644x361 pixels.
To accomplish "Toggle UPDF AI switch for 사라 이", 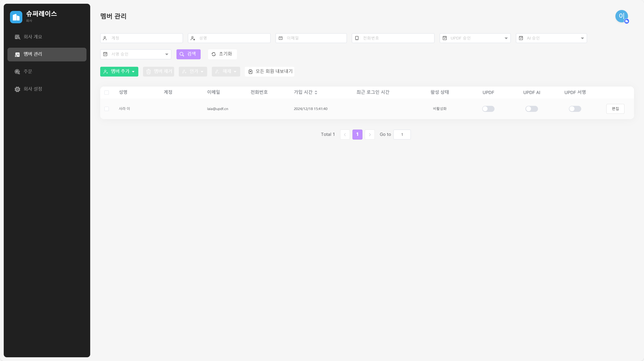I will (531, 109).
